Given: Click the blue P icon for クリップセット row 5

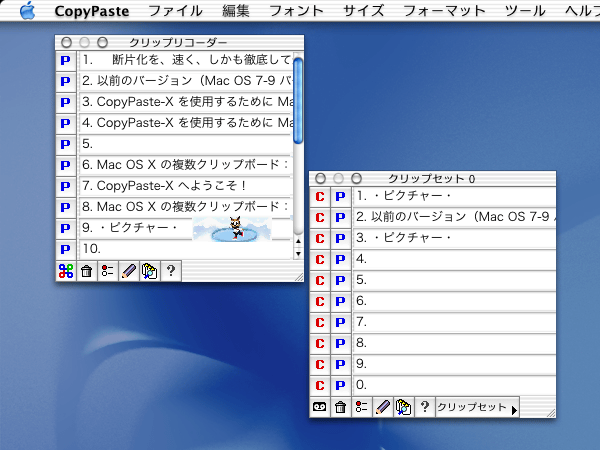Looking at the screenshot, I should pos(340,280).
